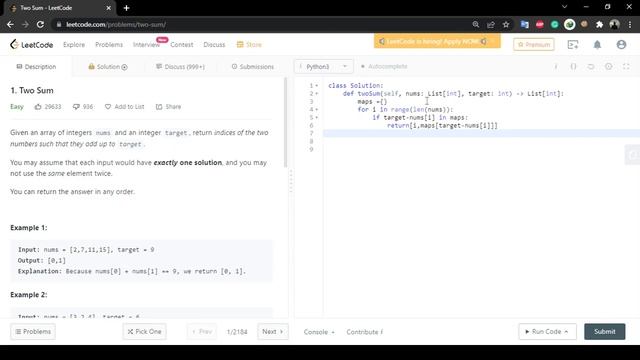Open the Python3 language dropdown
This screenshot has height=360, width=640.
[x=323, y=66]
